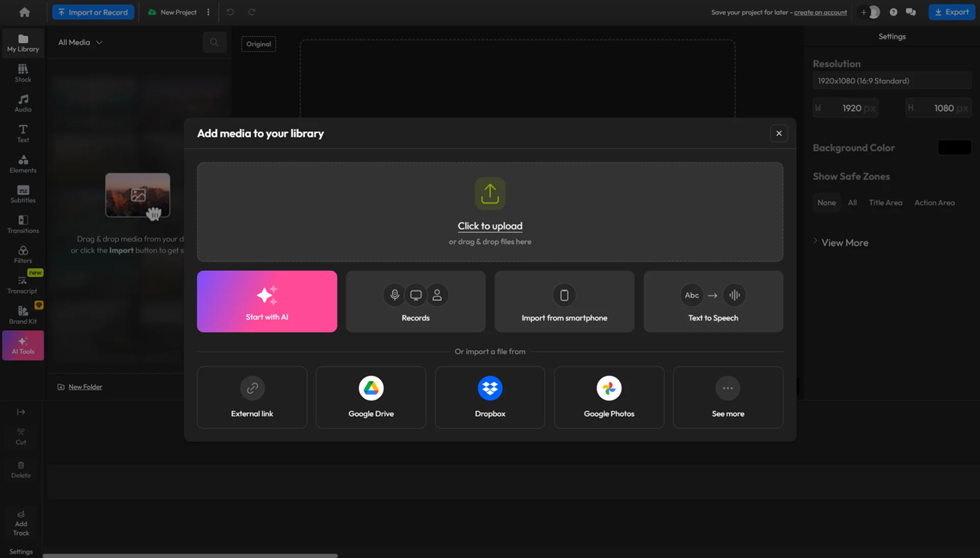Open the Elements panel
Image resolution: width=980 pixels, height=558 pixels.
click(22, 163)
